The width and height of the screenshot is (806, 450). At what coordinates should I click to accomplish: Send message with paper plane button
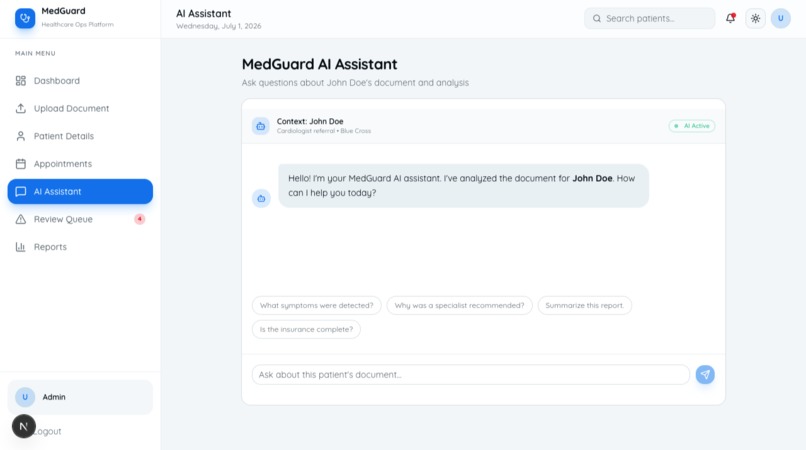click(x=705, y=374)
